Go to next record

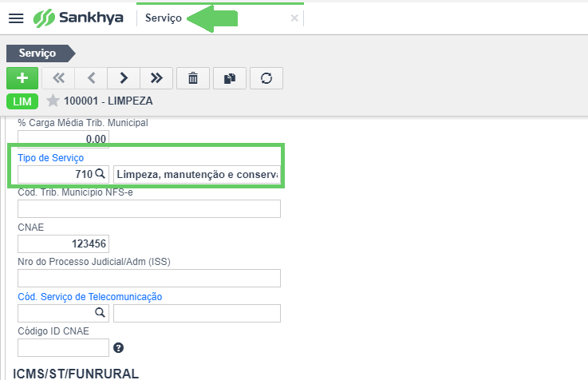pos(124,78)
